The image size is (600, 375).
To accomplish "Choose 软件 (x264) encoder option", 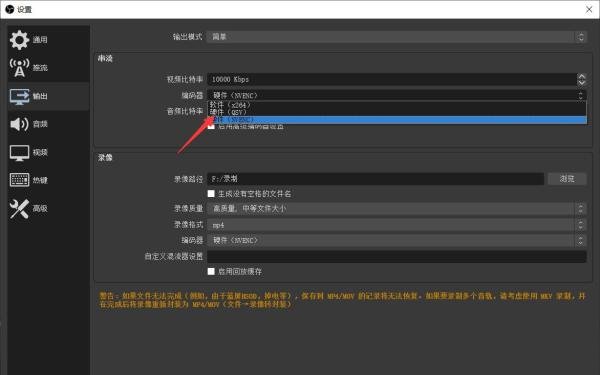I will point(397,104).
